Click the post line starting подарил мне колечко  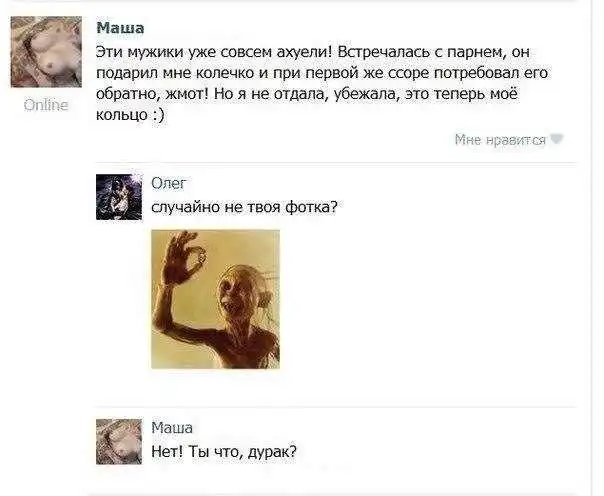(x=322, y=73)
